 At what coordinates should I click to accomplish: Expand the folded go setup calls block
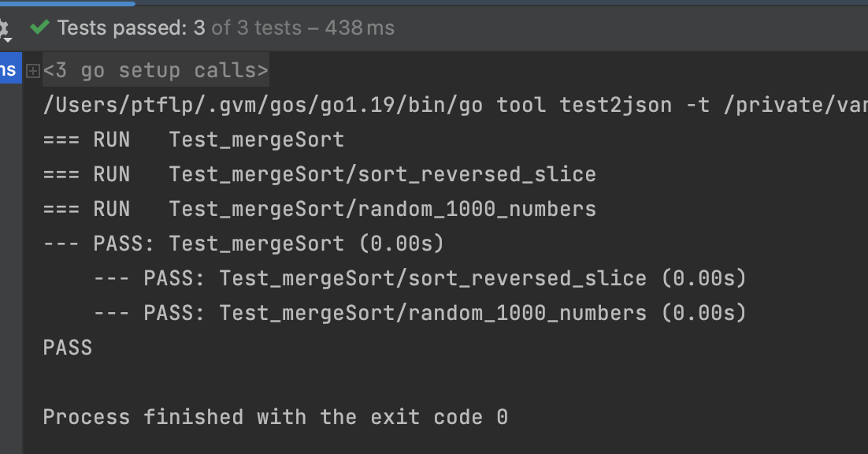tap(32, 71)
